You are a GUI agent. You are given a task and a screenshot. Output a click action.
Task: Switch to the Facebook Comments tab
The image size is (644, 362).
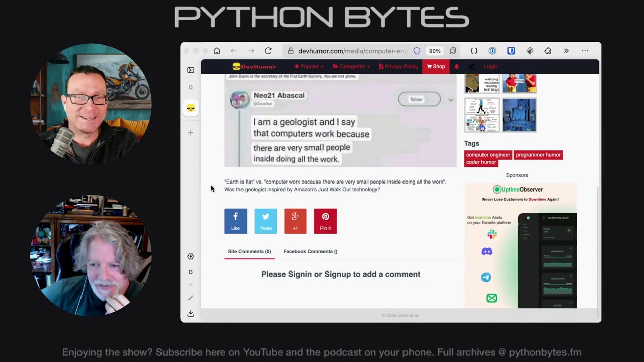(310, 251)
